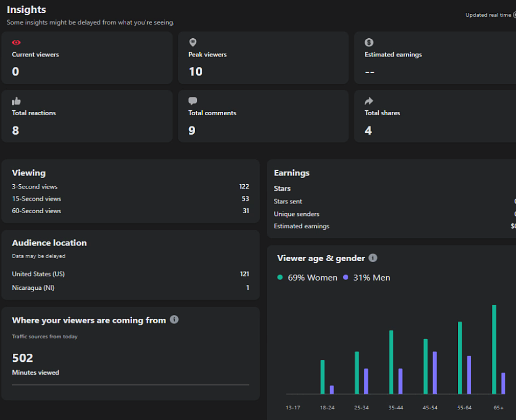Click info icon next to viewers coming from
Screen dimensions: 516x420
pyautogui.click(x=174, y=319)
